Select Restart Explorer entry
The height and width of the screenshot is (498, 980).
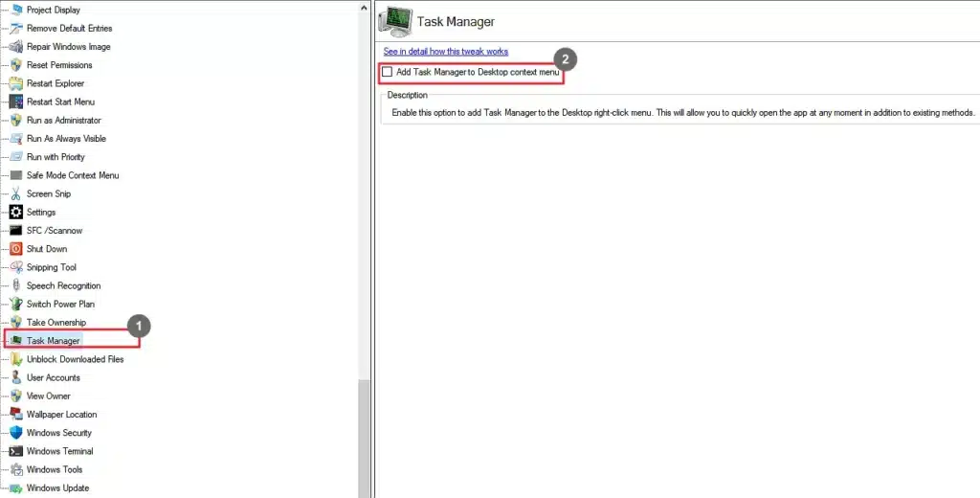[55, 84]
